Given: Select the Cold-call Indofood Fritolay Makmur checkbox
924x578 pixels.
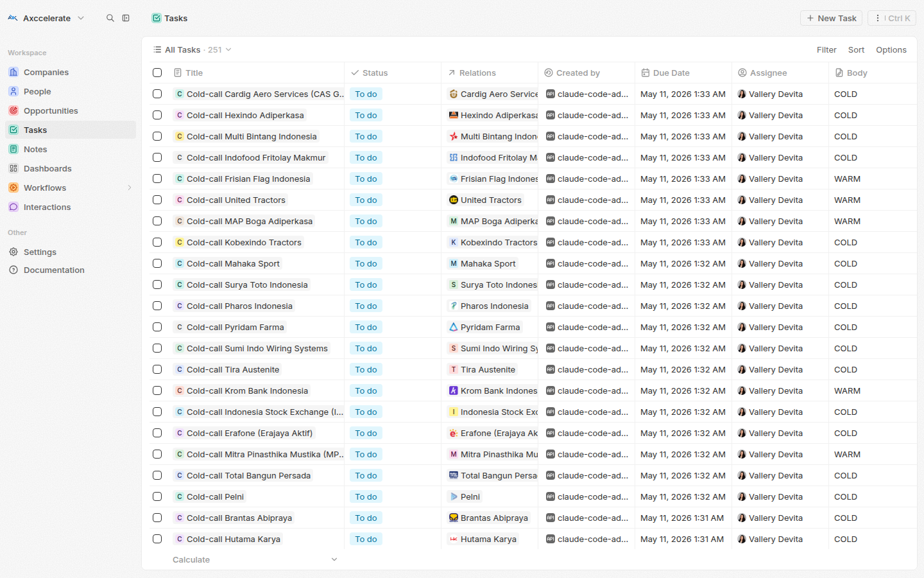Looking at the screenshot, I should coord(157,157).
